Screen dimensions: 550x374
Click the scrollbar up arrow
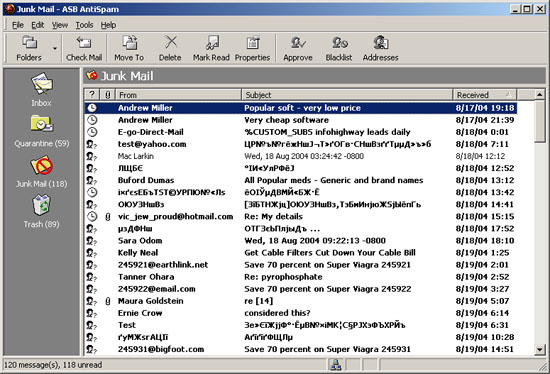tap(539, 95)
